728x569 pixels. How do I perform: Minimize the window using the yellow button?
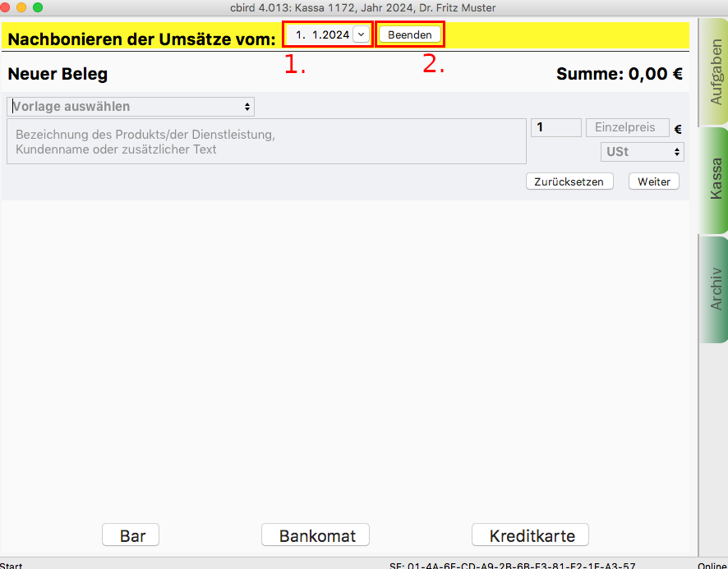21,7
